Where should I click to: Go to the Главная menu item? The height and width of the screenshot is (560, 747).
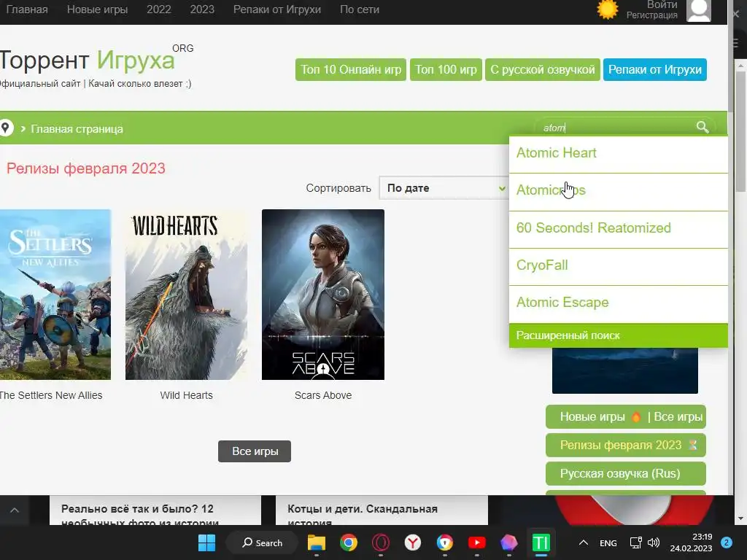(27, 9)
